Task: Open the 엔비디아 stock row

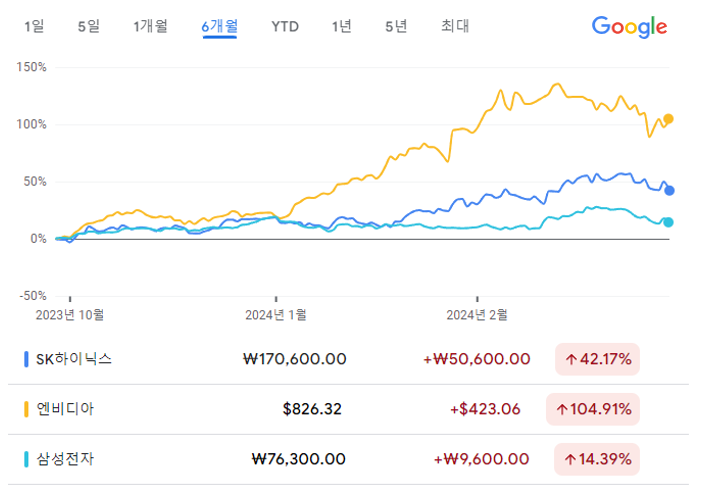Action: tap(348, 409)
